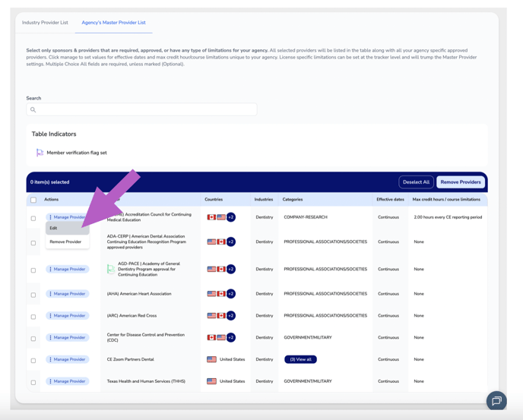
Task: Click '2.00 hours every CE reporting period'
Action: point(448,217)
